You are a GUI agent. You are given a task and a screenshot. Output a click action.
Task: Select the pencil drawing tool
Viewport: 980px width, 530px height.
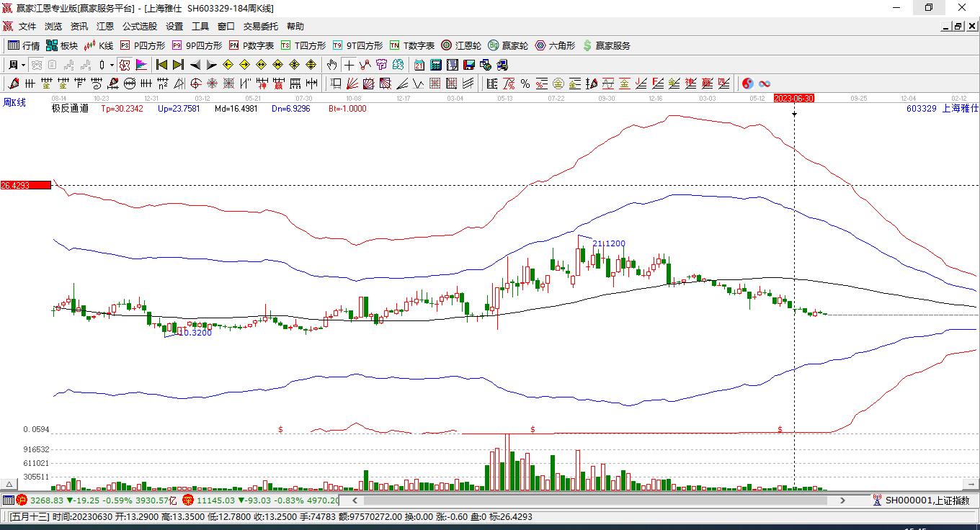click(12, 84)
